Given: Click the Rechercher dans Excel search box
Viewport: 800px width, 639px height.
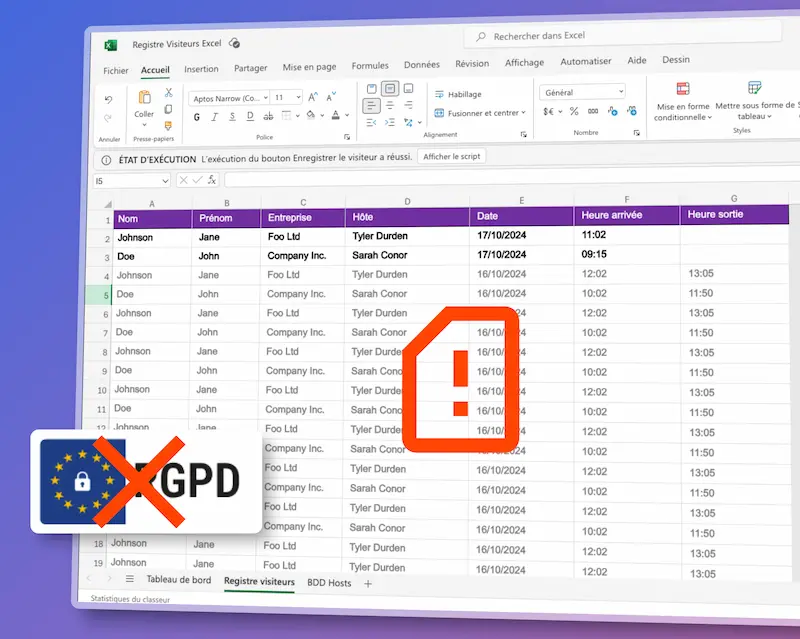Looking at the screenshot, I should point(622,35).
